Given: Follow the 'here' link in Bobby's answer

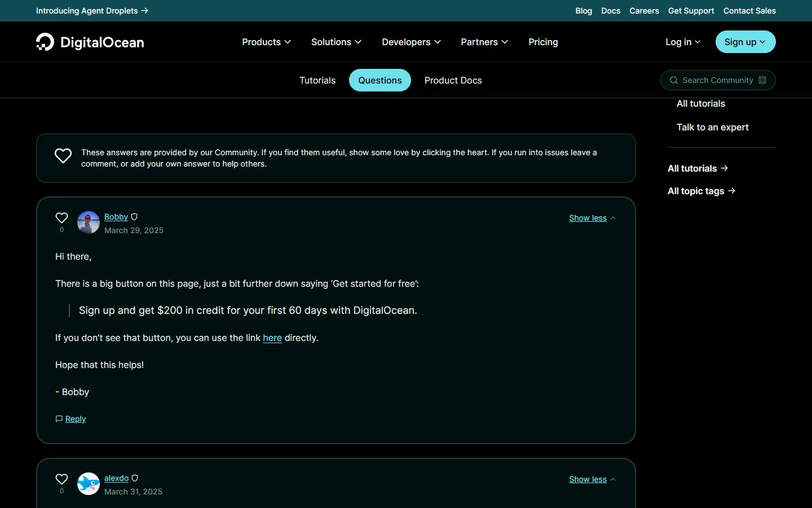Looking at the screenshot, I should (272, 338).
